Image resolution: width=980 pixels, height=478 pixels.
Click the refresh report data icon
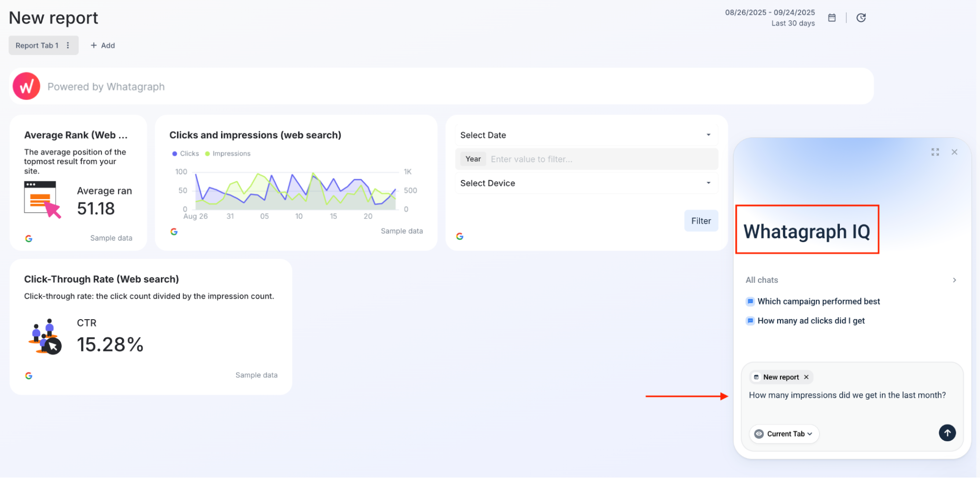(861, 17)
